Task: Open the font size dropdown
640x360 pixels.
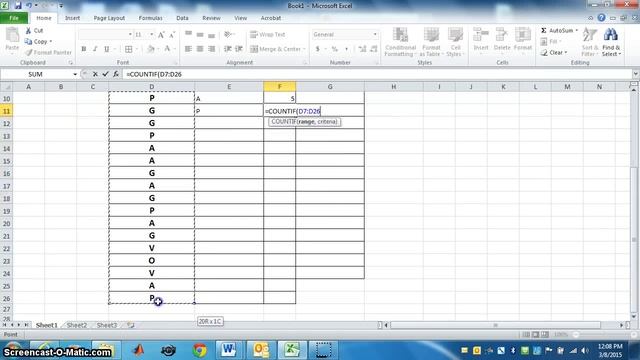Action: click(x=151, y=35)
